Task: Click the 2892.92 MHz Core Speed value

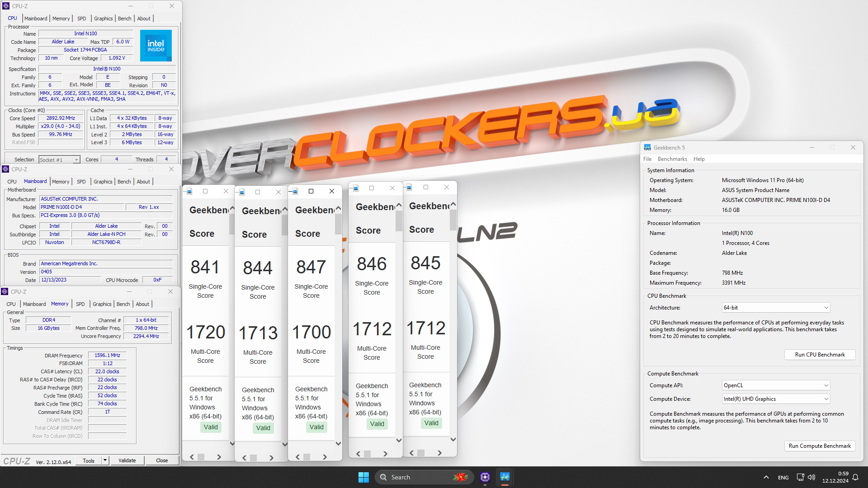Action: (61, 118)
